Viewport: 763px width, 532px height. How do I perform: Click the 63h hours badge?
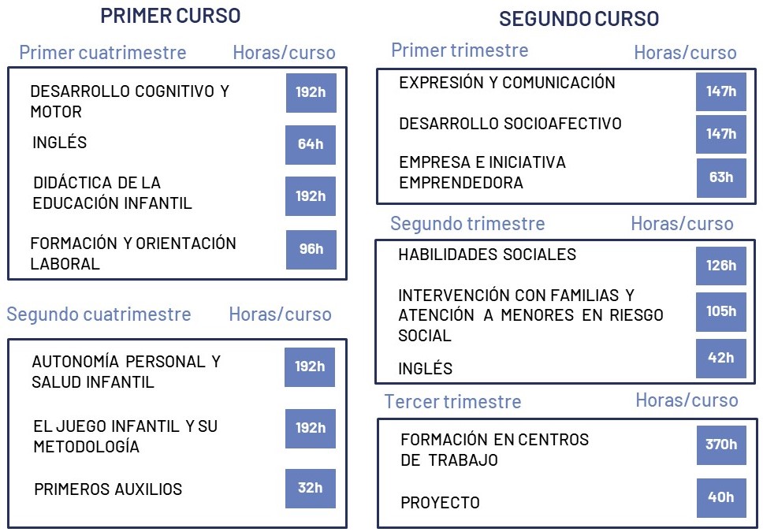[721, 177]
